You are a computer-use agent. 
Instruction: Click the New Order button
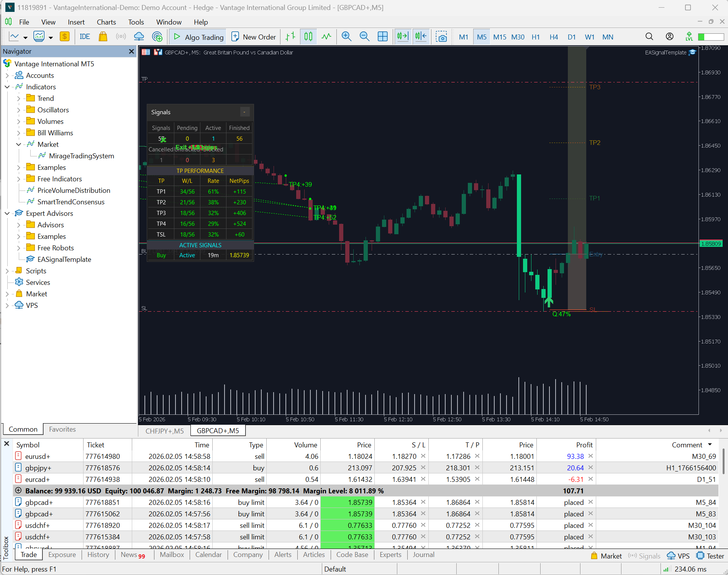[x=254, y=37]
